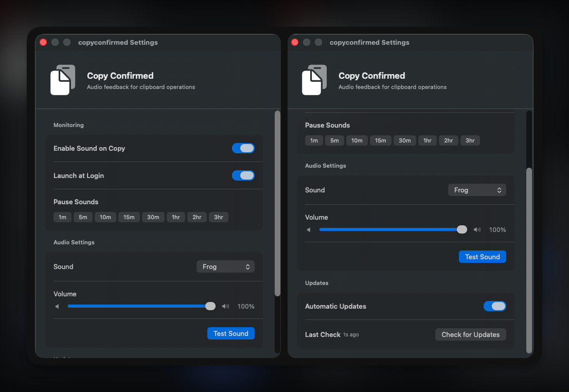
Task: Click Updates section heading in right window
Action: (x=317, y=283)
